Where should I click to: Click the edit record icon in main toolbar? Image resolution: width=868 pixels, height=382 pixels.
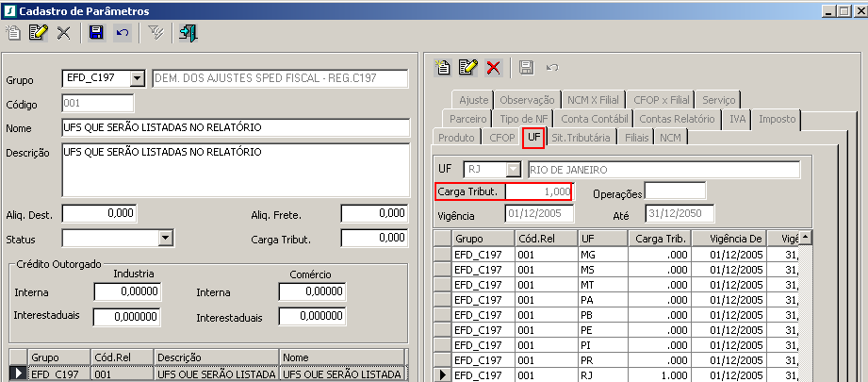pos(39,33)
